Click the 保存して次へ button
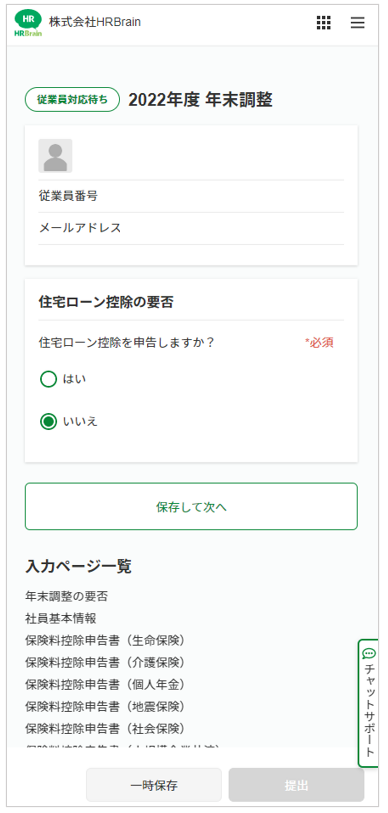388x813 pixels. [191, 507]
